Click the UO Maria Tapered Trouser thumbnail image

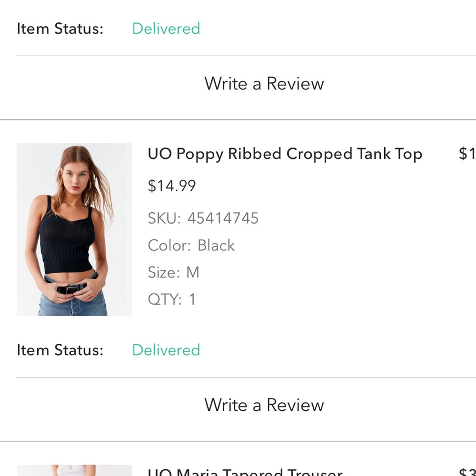pyautogui.click(x=74, y=471)
